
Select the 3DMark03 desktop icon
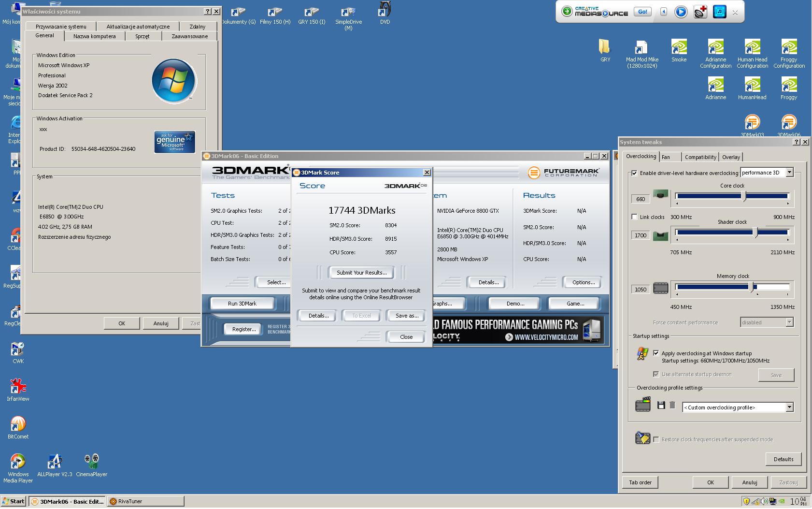[752, 126]
